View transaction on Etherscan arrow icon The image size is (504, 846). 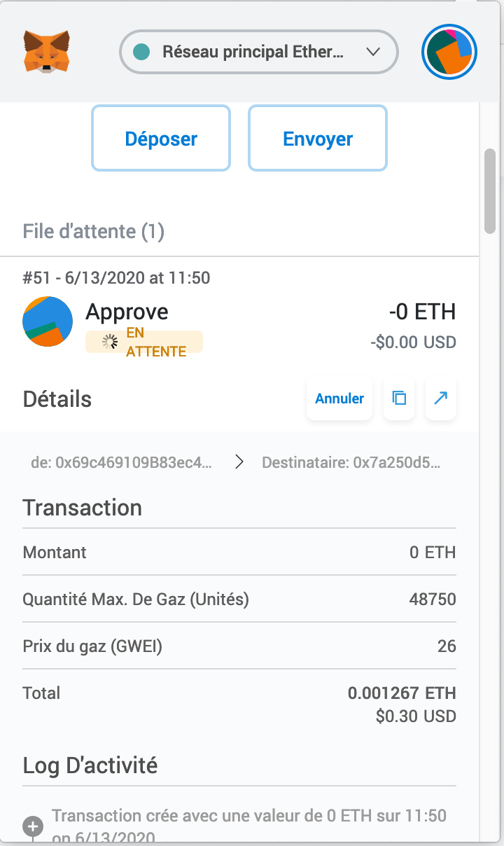click(441, 398)
